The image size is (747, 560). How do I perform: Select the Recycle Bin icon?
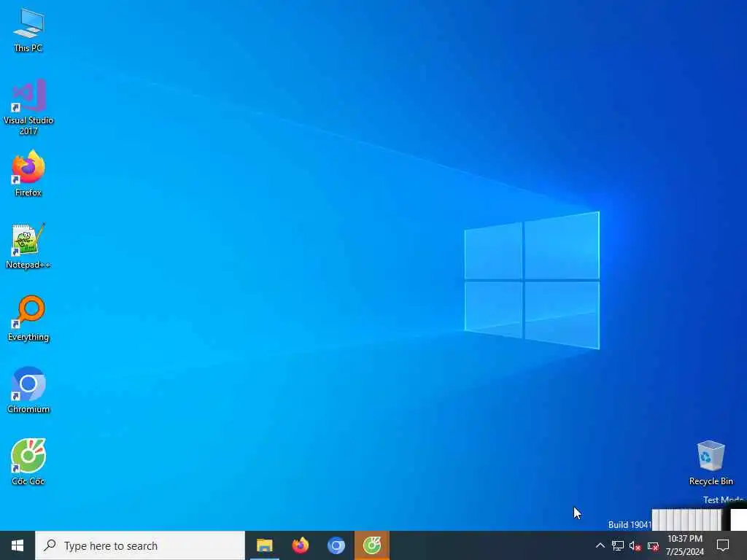[711, 463]
